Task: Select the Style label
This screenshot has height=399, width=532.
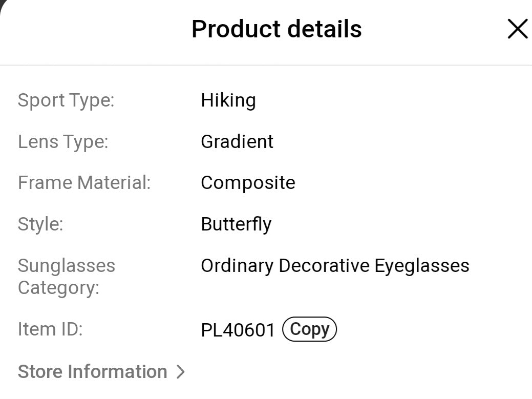Action: (x=40, y=224)
